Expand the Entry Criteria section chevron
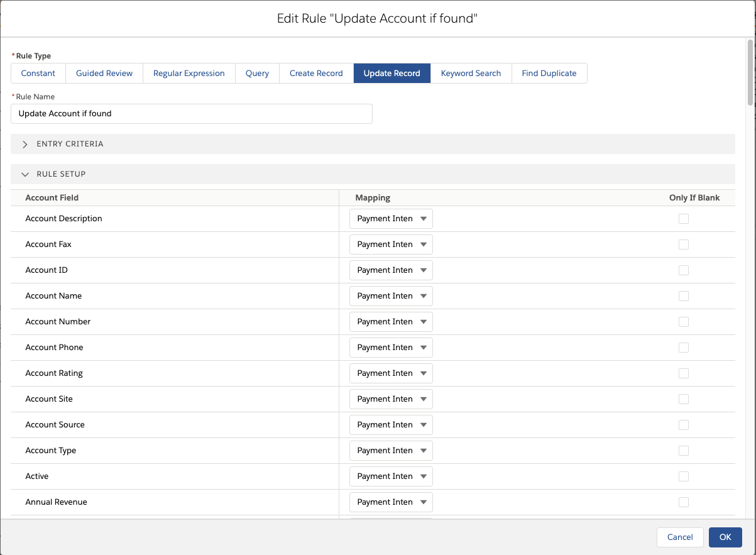The height and width of the screenshot is (555, 756). click(25, 144)
